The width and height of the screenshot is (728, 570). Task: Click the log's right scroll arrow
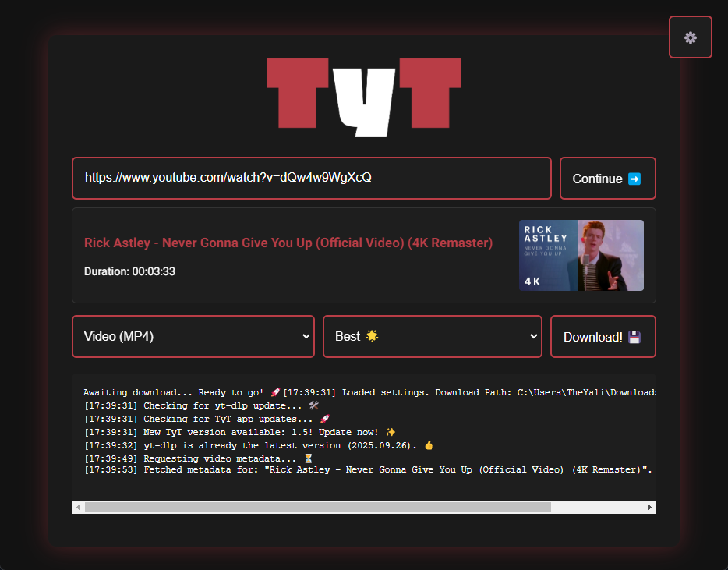(x=649, y=508)
